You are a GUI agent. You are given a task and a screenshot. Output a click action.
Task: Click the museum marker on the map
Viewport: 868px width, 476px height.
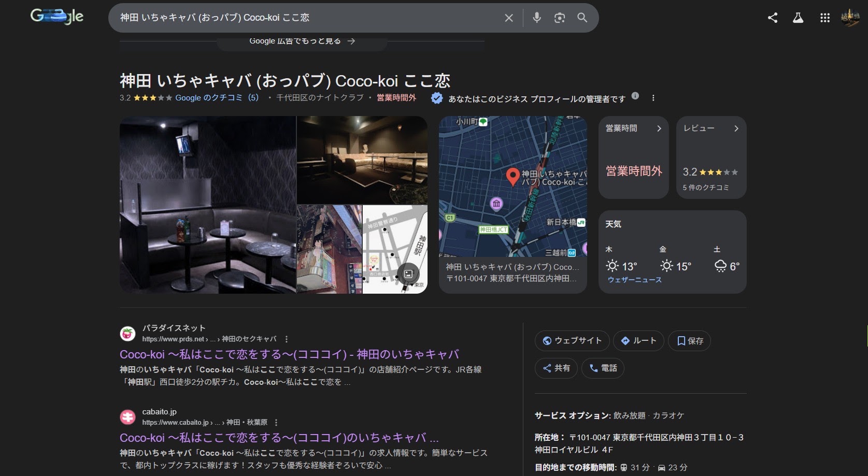coord(496,204)
